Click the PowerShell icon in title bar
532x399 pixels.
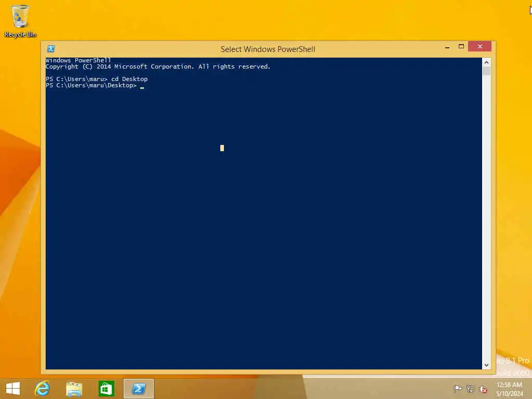tap(51, 49)
